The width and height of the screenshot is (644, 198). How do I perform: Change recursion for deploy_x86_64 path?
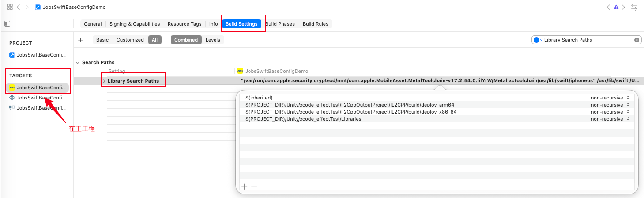[x=610, y=112]
